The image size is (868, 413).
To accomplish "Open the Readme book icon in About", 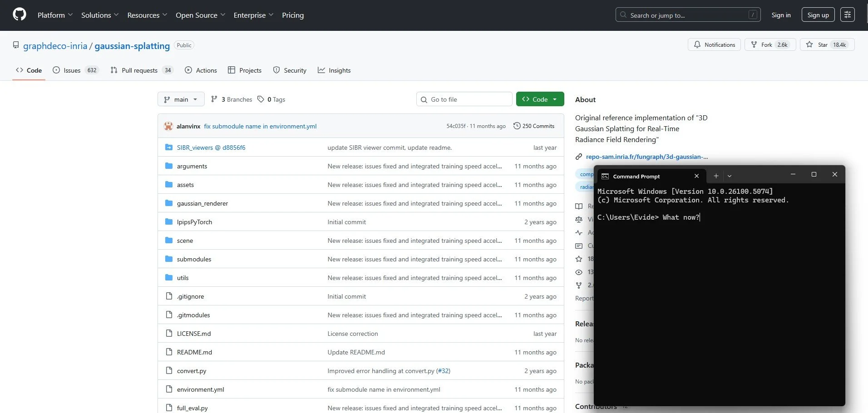I will tap(579, 206).
